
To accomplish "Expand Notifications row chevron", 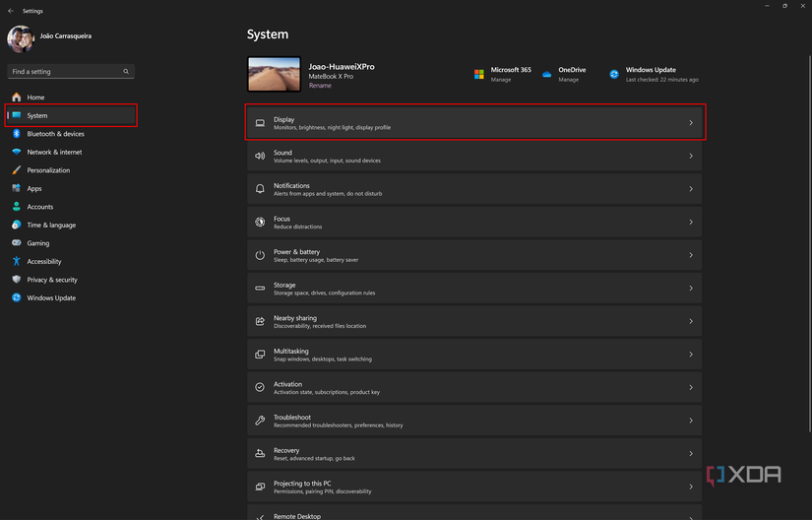I will coord(691,189).
